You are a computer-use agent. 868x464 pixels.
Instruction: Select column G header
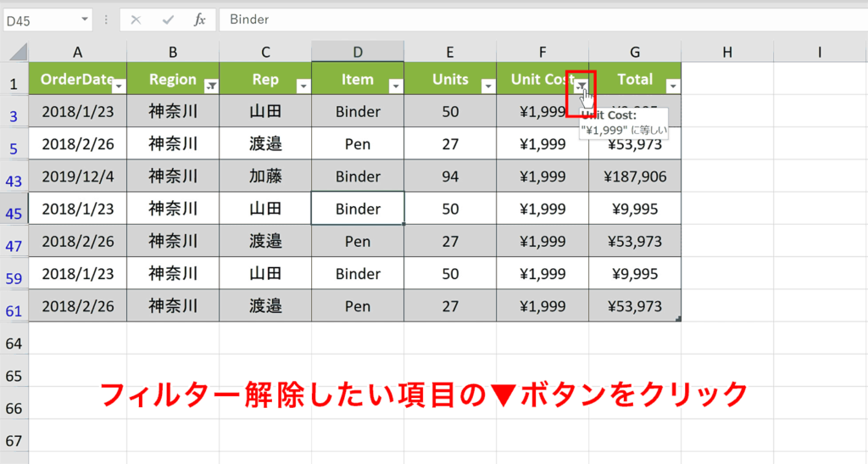(635, 52)
